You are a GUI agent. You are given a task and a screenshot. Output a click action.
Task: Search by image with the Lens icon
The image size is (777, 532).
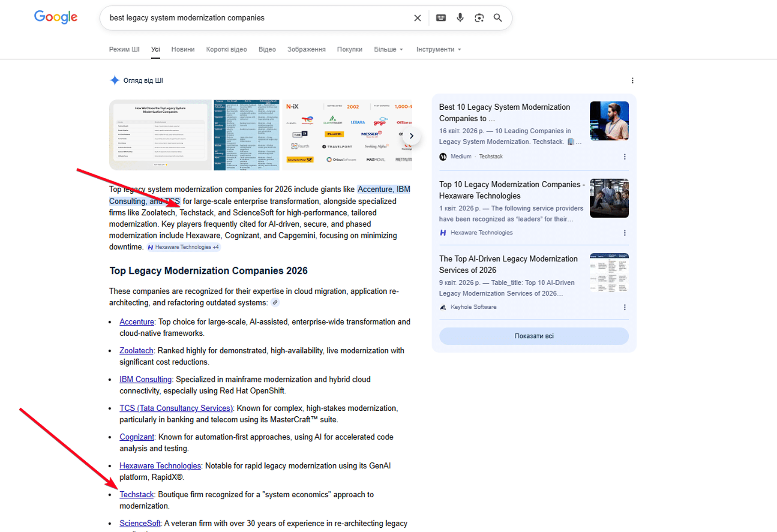[479, 18]
